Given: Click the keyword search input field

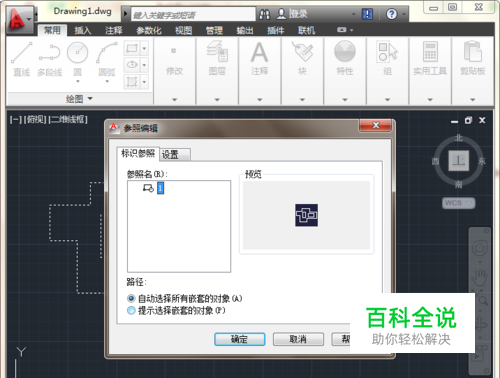Looking at the screenshot, I should pos(193,15).
